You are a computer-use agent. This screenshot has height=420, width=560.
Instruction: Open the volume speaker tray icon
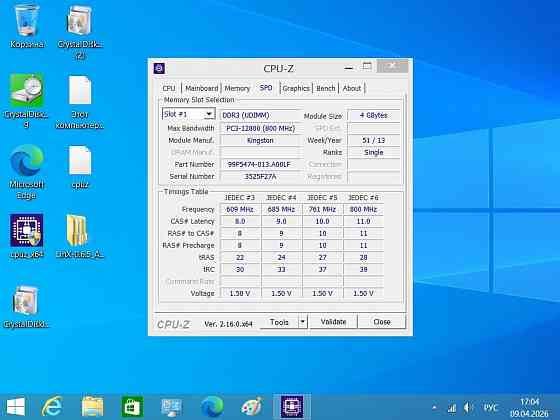(x=468, y=407)
